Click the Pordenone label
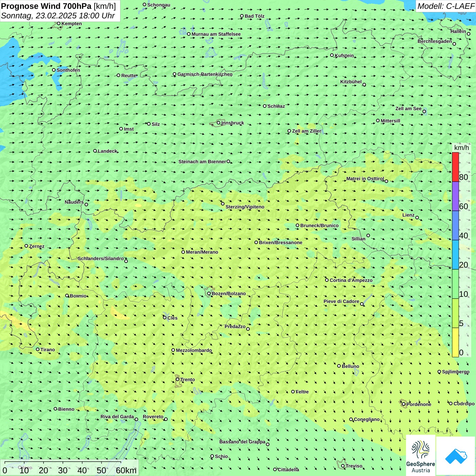 [419, 404]
